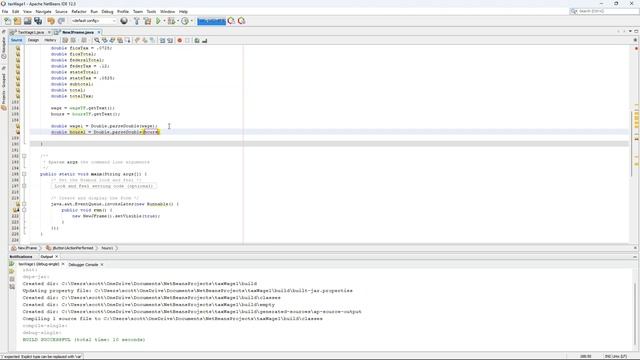
Task: Open the default config combo box
Action: pyautogui.click(x=93, y=21)
